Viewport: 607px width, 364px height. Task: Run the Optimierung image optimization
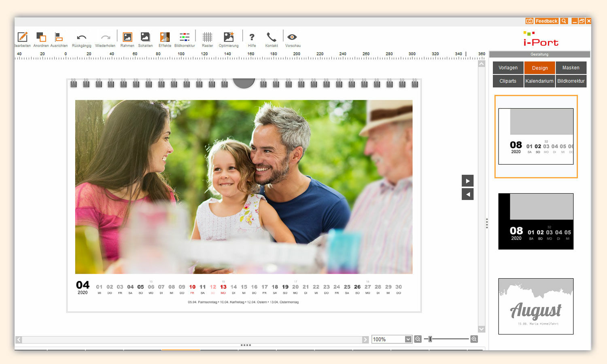tap(229, 38)
